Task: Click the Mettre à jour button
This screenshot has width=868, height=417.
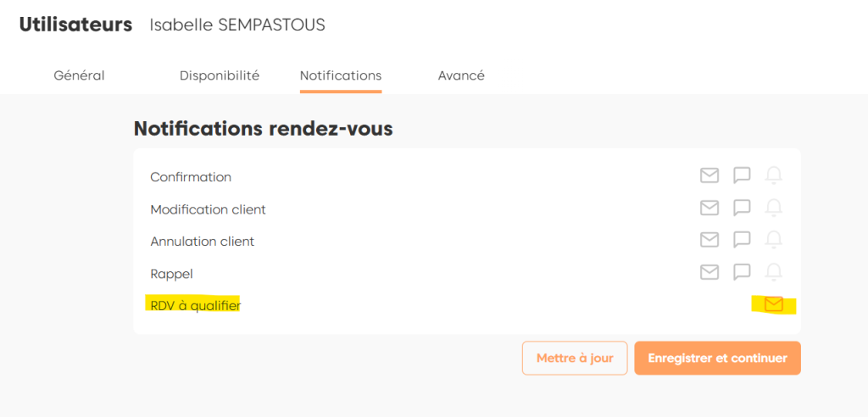Action: (x=575, y=358)
